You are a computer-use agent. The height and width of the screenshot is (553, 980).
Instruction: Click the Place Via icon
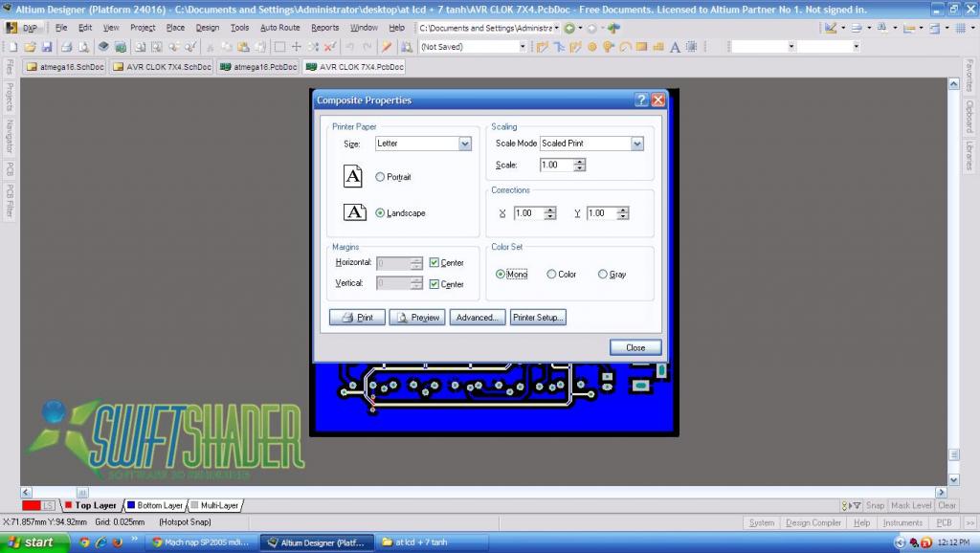(608, 47)
